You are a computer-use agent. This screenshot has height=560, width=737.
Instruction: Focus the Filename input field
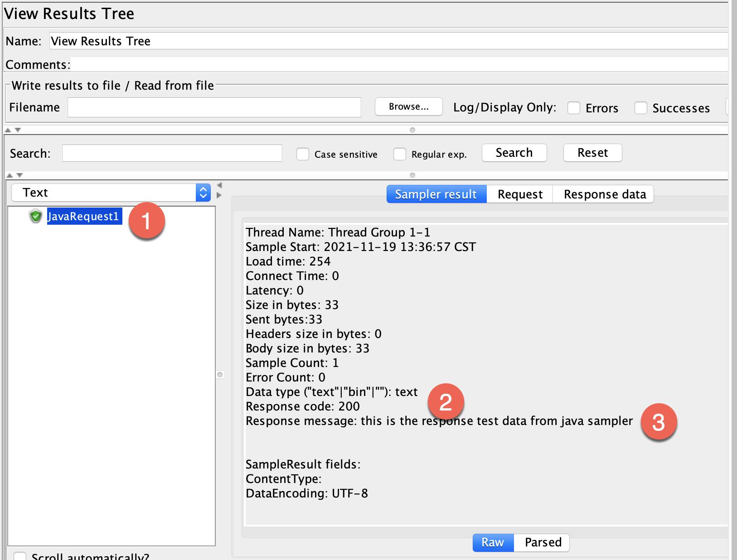point(214,107)
